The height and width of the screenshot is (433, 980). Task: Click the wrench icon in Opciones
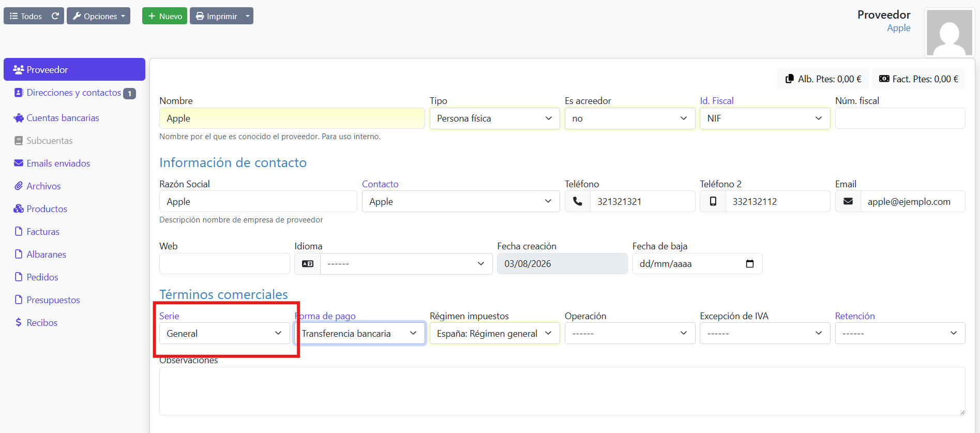(x=77, y=16)
